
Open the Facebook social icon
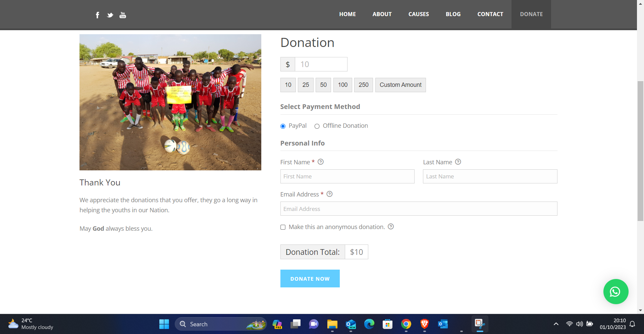[x=97, y=15]
